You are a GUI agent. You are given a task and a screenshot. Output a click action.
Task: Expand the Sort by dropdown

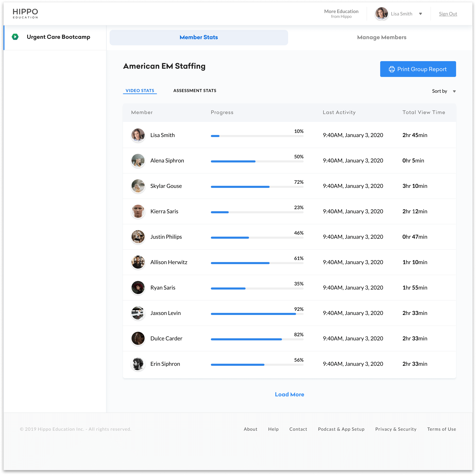pyautogui.click(x=444, y=91)
